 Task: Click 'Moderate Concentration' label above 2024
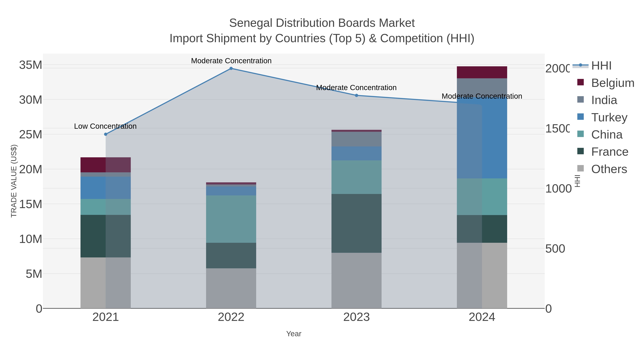pyautogui.click(x=482, y=96)
